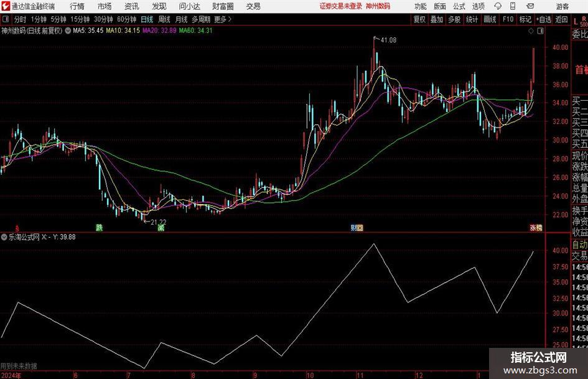Click the 标记 mark button

[x=525, y=19]
